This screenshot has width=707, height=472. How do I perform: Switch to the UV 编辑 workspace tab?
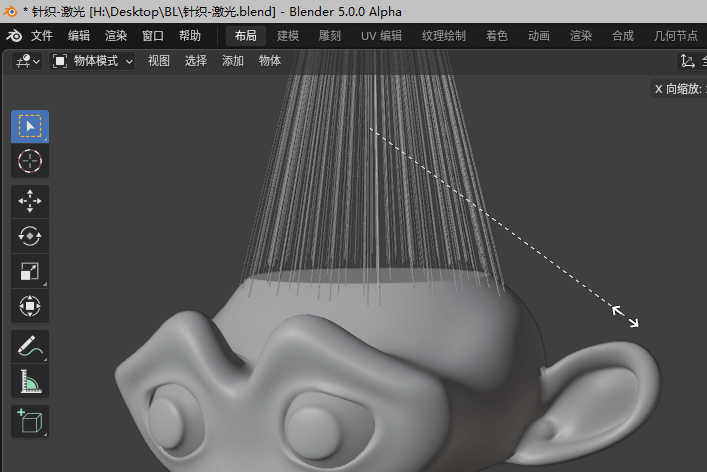coord(381,36)
